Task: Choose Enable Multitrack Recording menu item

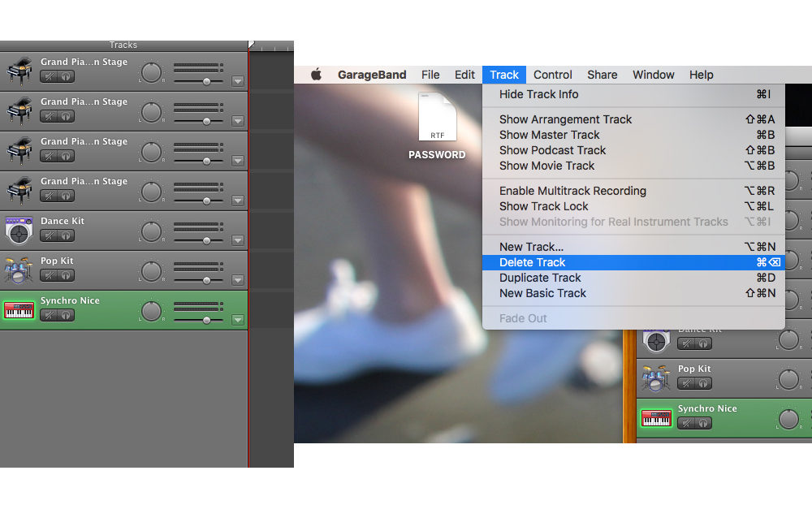Action: (633, 191)
